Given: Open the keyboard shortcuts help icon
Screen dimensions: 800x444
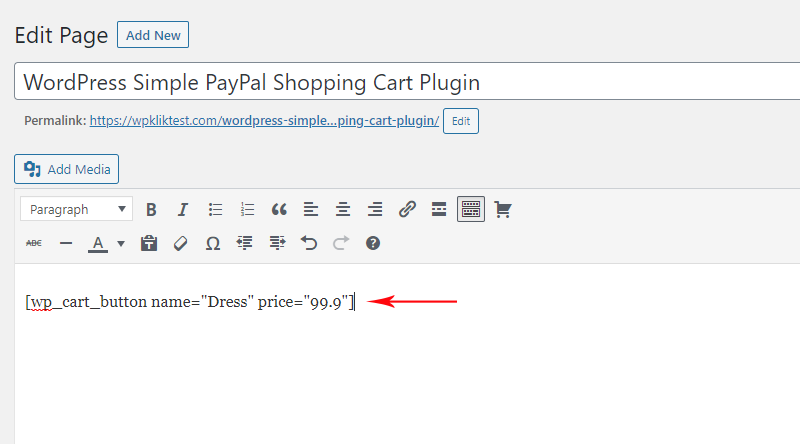Looking at the screenshot, I should (x=373, y=243).
